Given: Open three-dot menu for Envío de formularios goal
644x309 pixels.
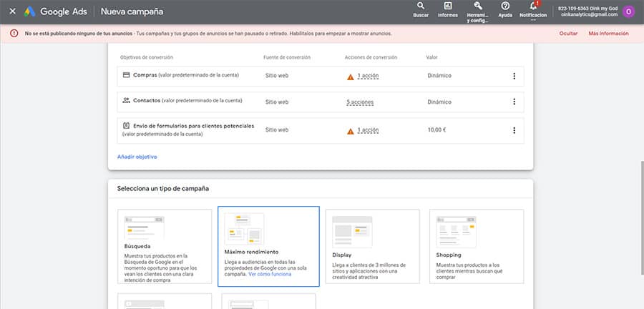Looking at the screenshot, I should 514,130.
